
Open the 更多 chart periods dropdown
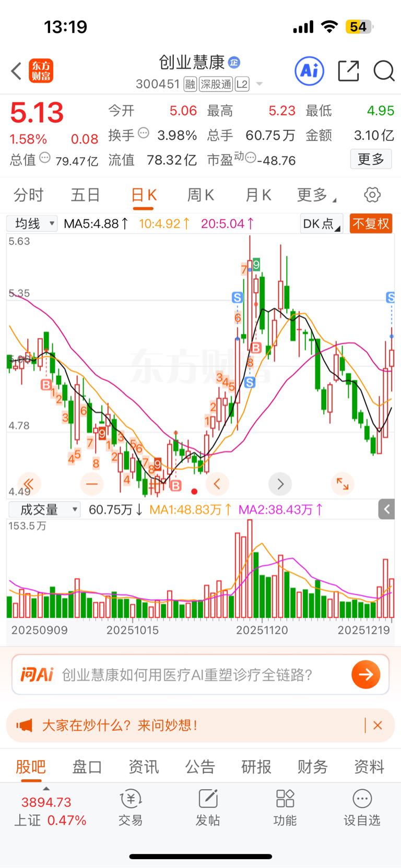[x=316, y=195]
